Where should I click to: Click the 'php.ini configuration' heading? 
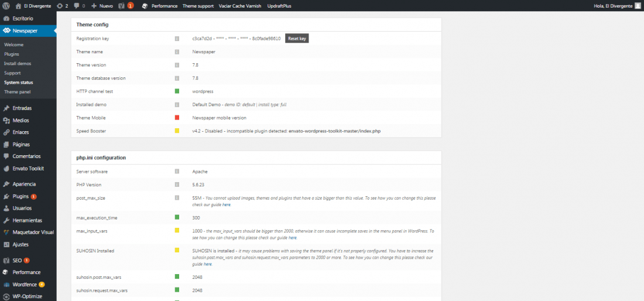click(x=101, y=158)
